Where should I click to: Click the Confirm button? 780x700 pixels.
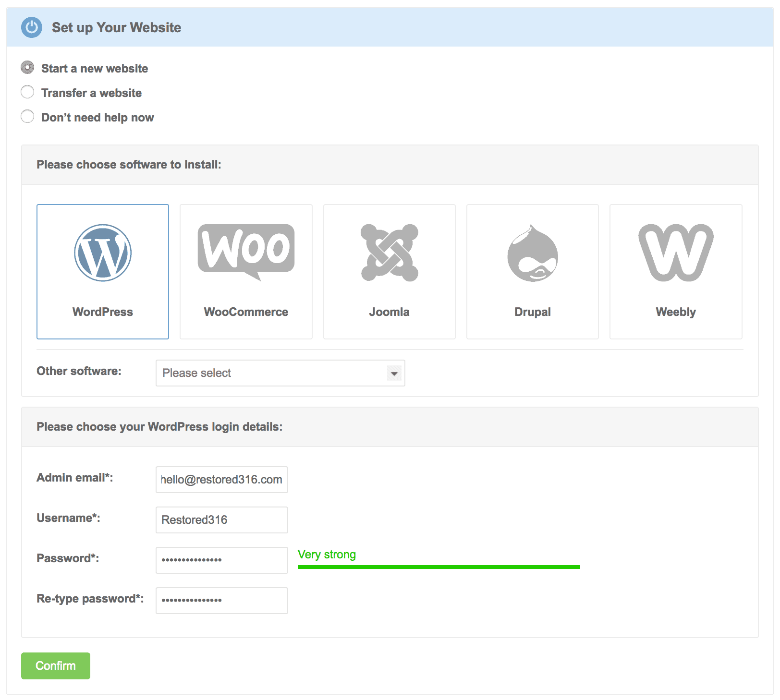point(56,666)
